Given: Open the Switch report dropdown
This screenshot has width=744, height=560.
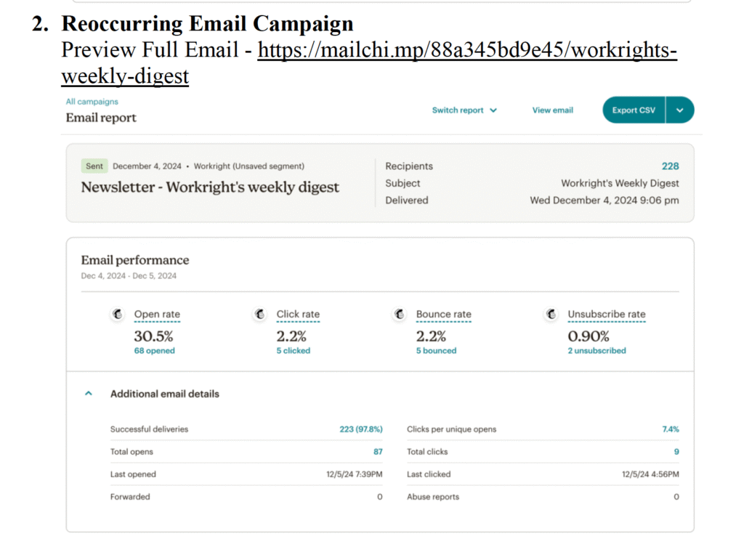Looking at the screenshot, I should point(464,110).
